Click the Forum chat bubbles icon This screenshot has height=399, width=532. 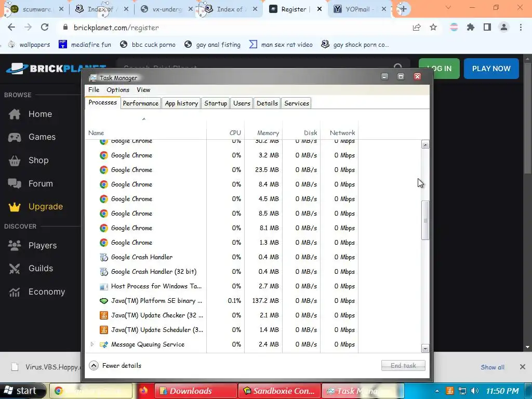pyautogui.click(x=15, y=183)
